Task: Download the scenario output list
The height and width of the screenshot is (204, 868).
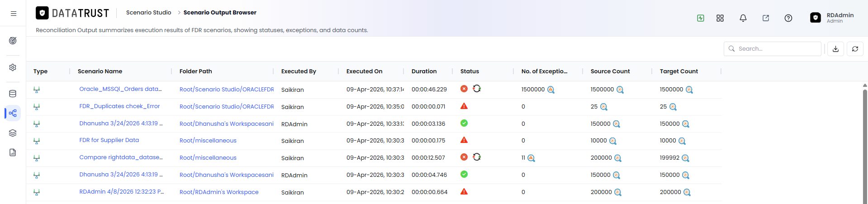Action: 836,49
